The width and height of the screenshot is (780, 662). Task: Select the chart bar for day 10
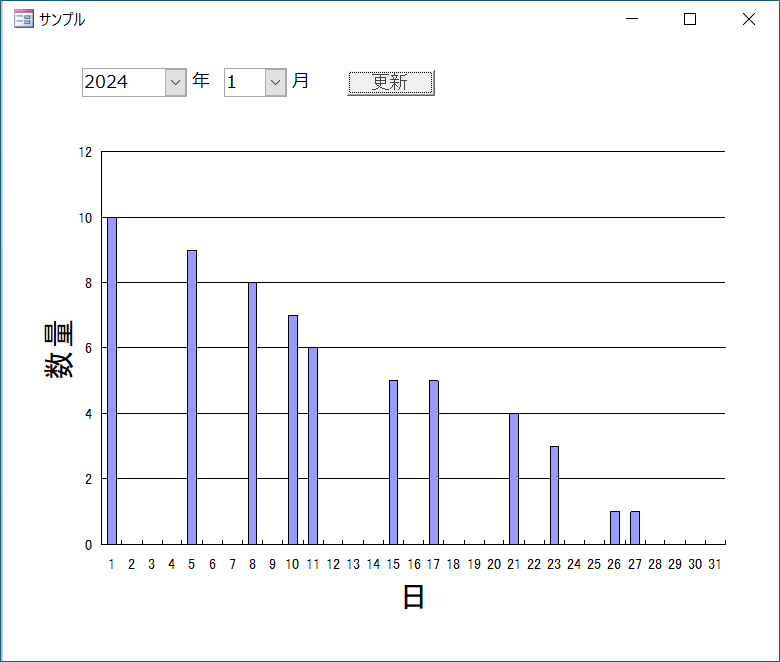point(293,430)
